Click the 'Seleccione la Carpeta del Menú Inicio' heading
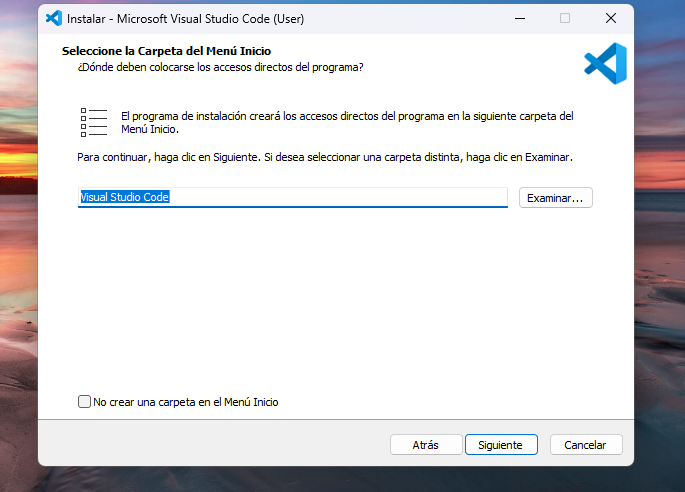 point(166,50)
